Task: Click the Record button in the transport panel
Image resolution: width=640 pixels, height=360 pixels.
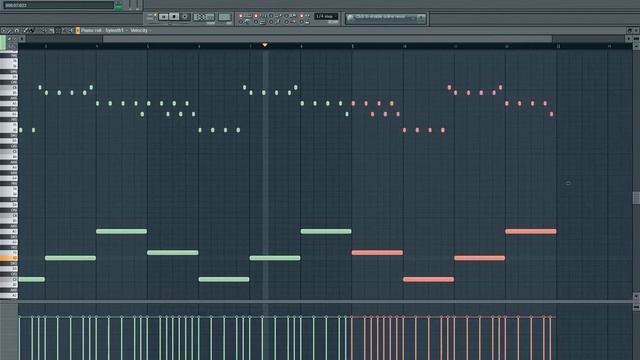Action: 185,17
